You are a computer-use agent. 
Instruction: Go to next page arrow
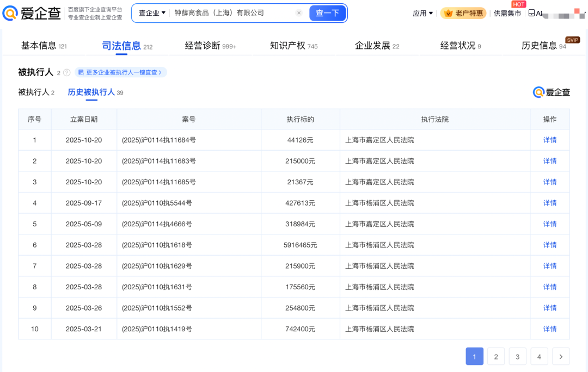point(561,357)
